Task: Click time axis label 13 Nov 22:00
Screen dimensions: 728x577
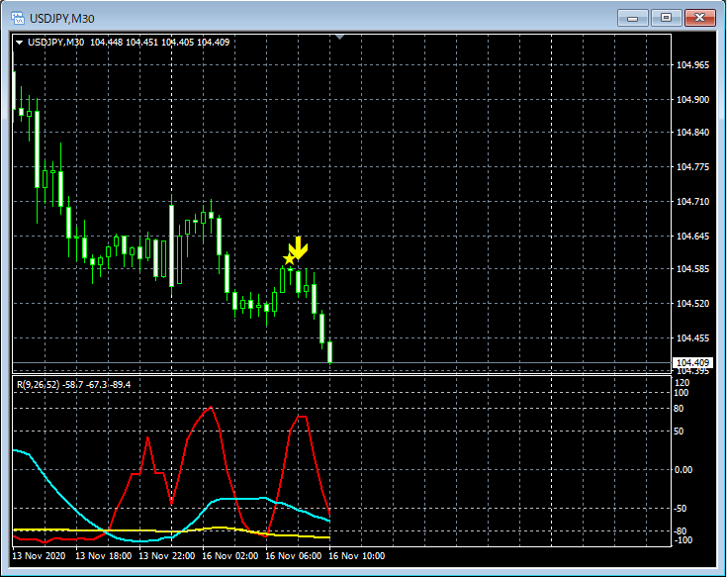Action: pyautogui.click(x=167, y=556)
